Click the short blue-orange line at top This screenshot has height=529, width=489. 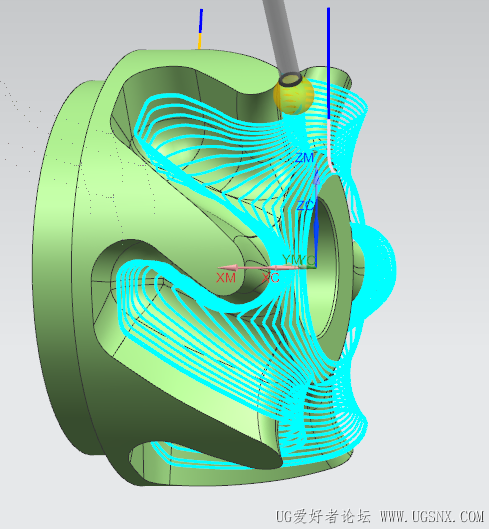click(200, 29)
